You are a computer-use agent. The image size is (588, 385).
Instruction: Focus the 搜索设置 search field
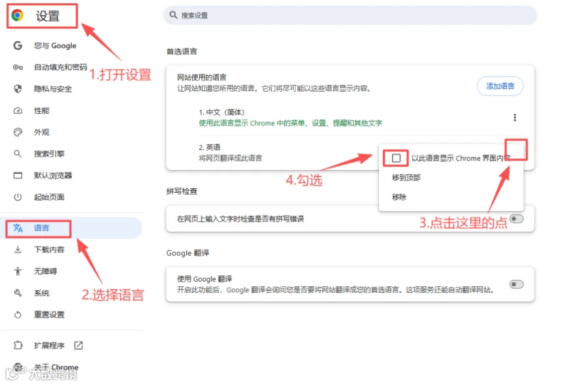[350, 15]
